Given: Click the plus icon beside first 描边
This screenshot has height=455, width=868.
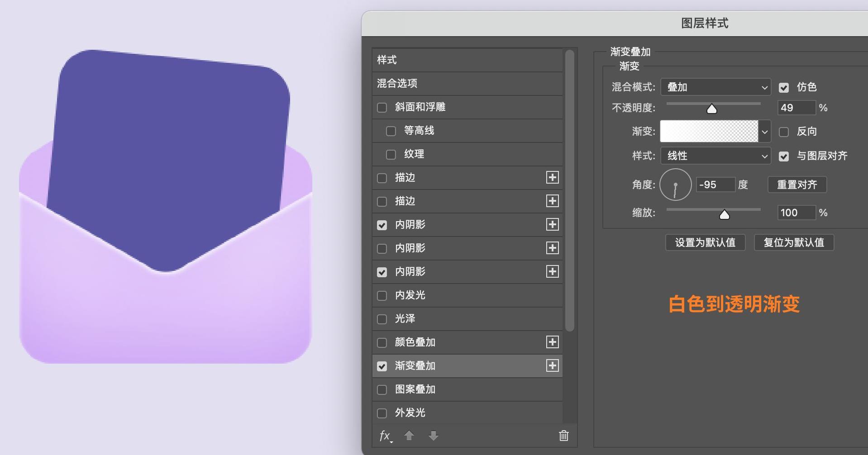Looking at the screenshot, I should coord(553,177).
